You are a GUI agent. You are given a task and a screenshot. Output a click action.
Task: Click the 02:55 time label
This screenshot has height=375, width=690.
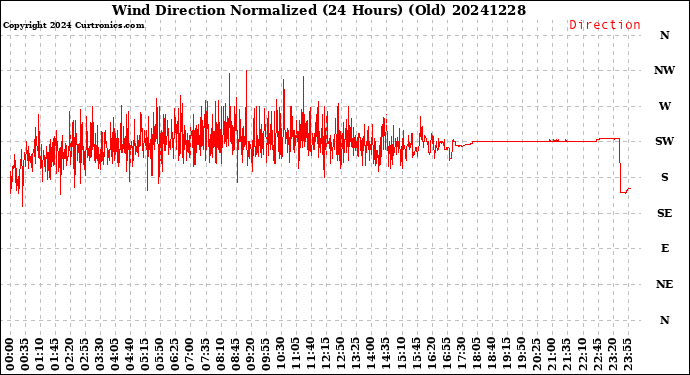85,354
